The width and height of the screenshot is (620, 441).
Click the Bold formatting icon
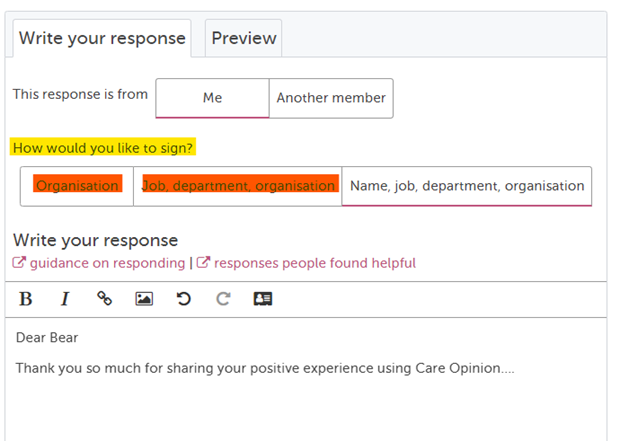coord(26,298)
